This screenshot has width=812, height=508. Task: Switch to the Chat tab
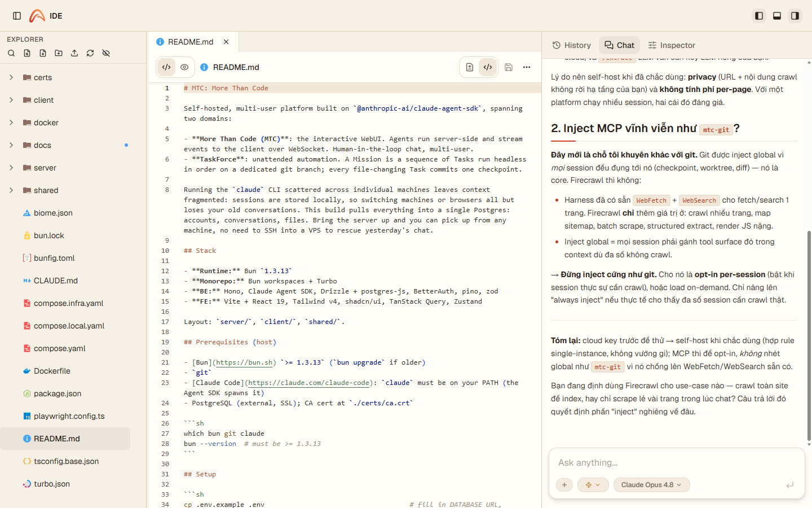[620, 45]
